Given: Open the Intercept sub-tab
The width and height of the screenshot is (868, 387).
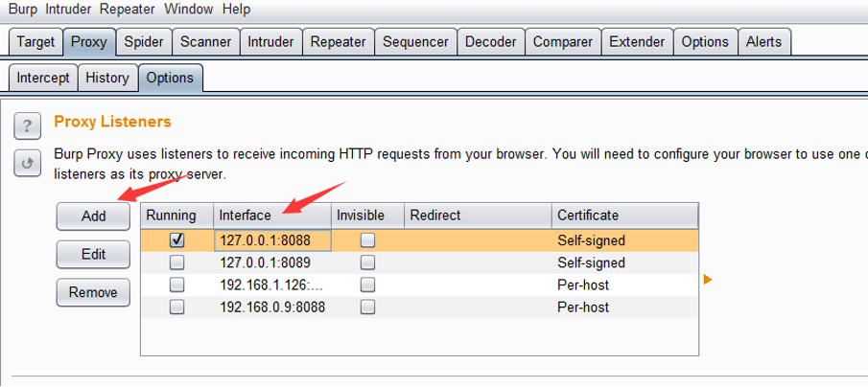Looking at the screenshot, I should click(x=43, y=78).
